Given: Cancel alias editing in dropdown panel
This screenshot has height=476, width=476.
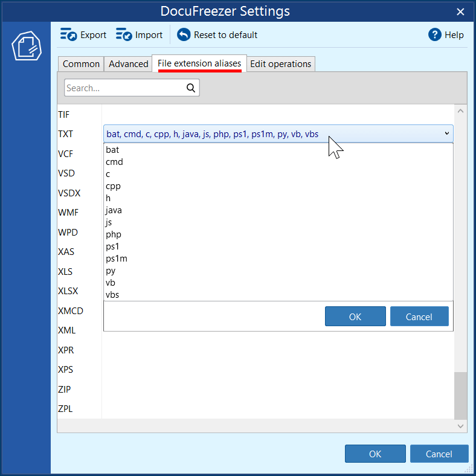Looking at the screenshot, I should pos(419,317).
